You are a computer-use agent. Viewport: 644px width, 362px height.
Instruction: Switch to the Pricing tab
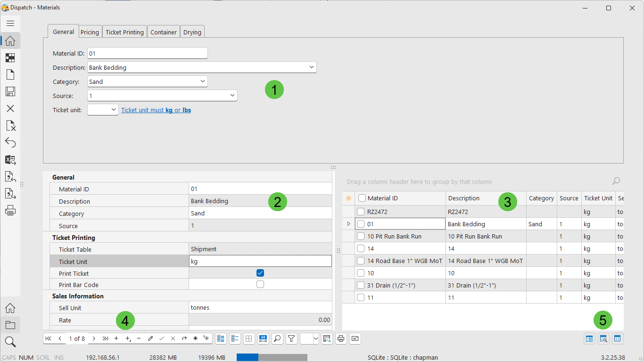point(90,32)
